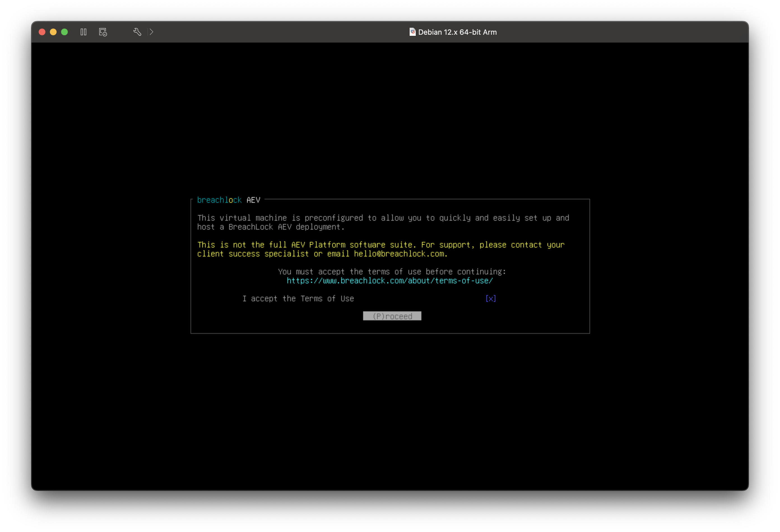Click the hello@breachlock.com email text

point(399,254)
